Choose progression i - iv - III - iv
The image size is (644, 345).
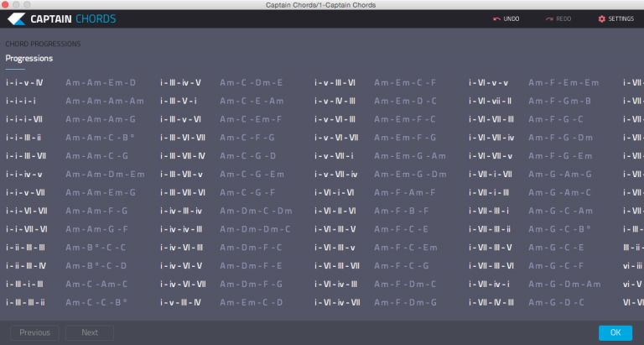coord(181,211)
